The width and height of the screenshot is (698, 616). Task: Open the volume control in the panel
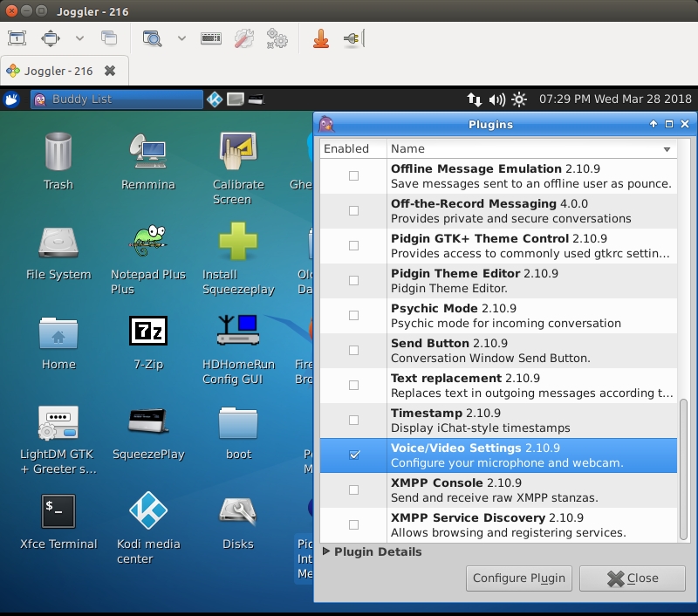coord(496,99)
